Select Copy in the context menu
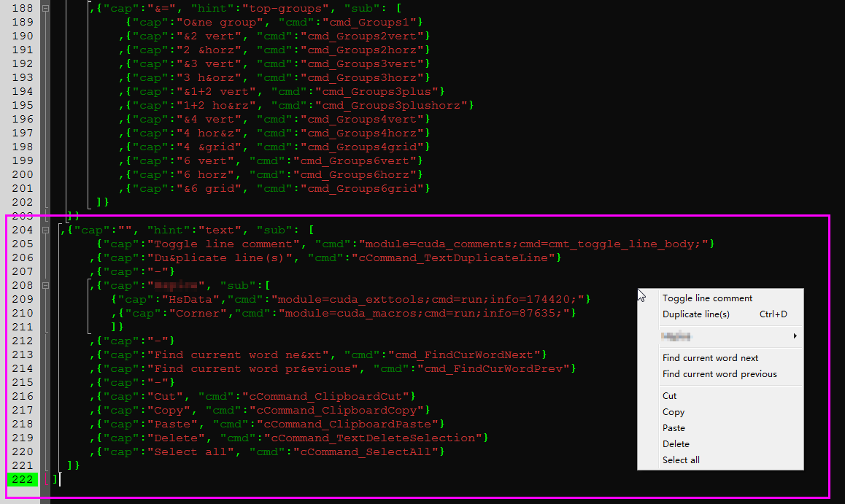The width and height of the screenshot is (845, 504). coord(673,412)
